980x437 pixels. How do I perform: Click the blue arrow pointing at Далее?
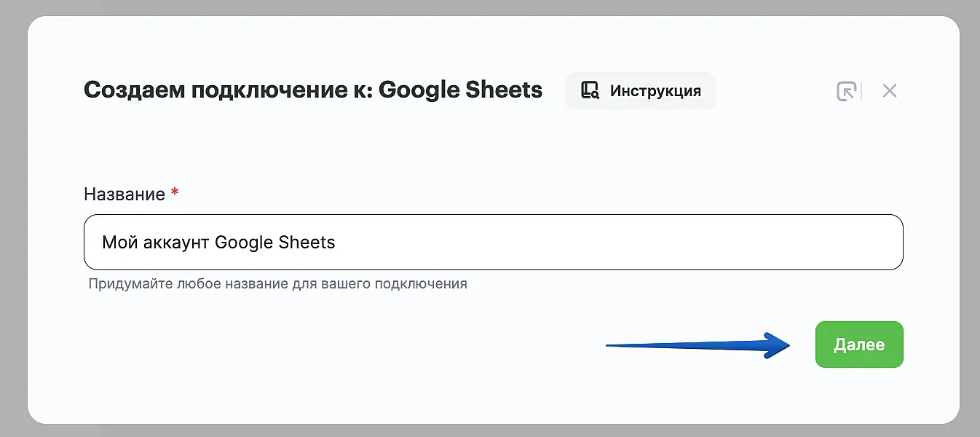[692, 345]
